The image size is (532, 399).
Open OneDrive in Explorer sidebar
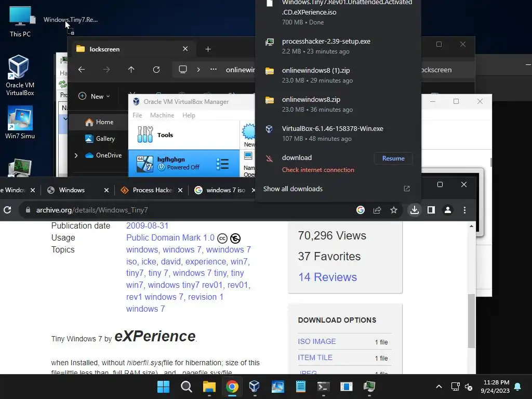point(103,155)
